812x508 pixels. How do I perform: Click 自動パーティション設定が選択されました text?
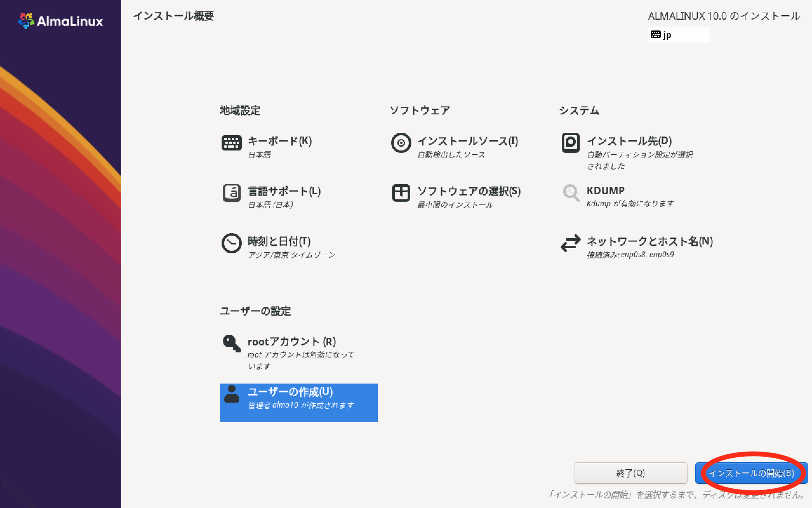coord(640,160)
